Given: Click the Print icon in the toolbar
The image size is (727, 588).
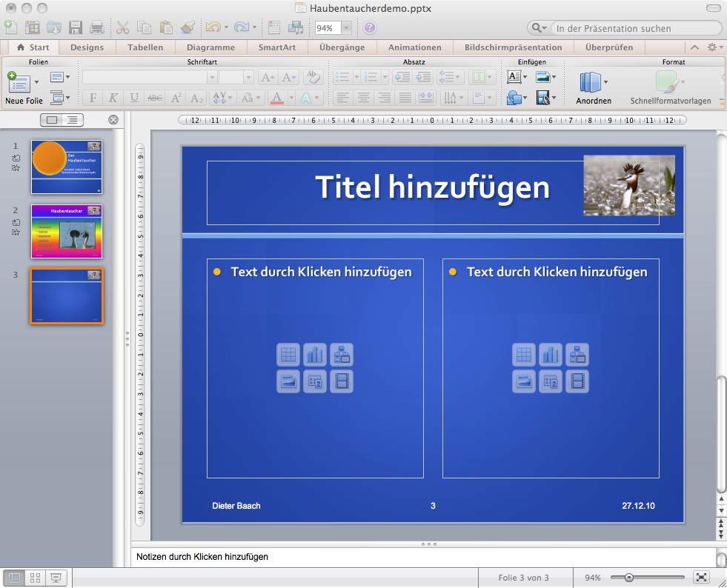Looking at the screenshot, I should [x=97, y=28].
